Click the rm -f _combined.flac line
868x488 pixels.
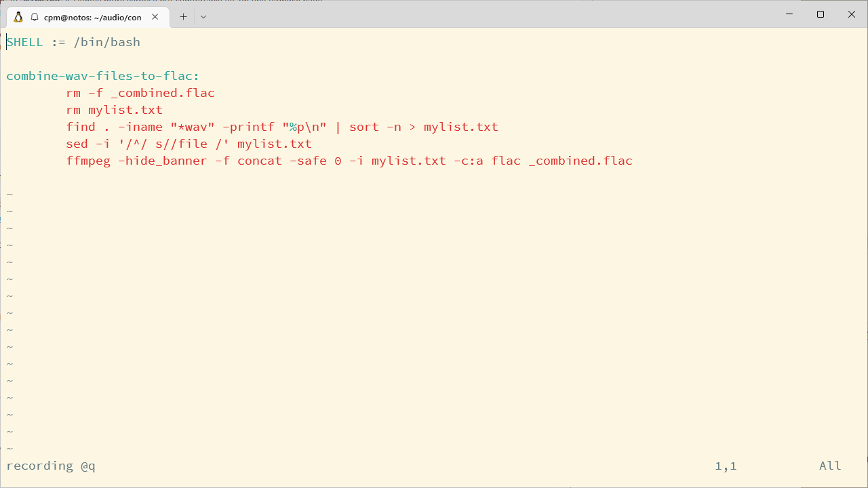[x=140, y=93]
